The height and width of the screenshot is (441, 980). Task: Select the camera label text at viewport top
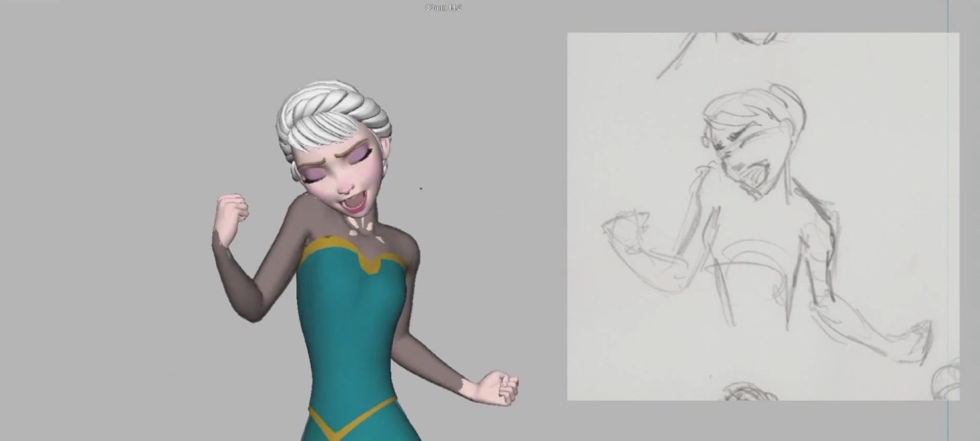pos(444,8)
